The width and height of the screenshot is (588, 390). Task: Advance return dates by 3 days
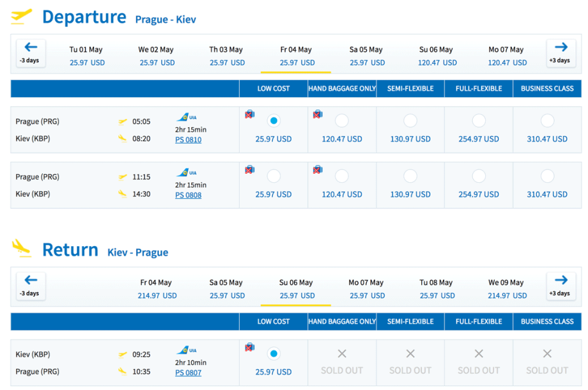(561, 285)
